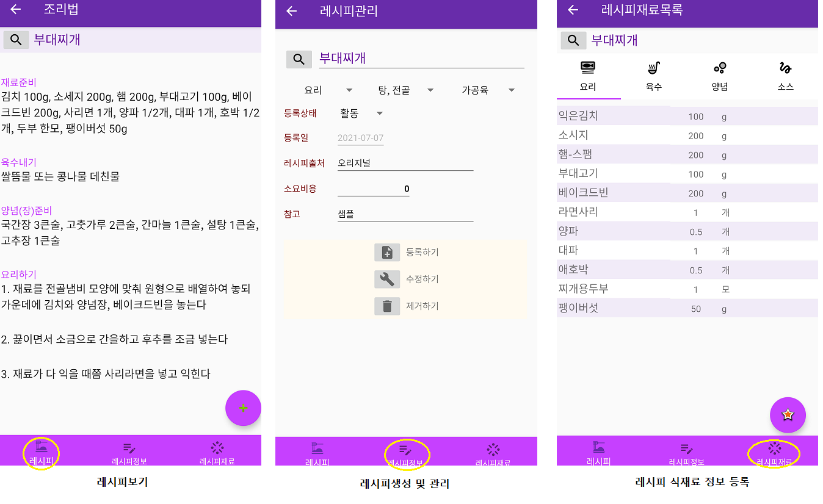823x504 pixels.
Task: Select the 대파 ingredient row
Action: tap(687, 251)
